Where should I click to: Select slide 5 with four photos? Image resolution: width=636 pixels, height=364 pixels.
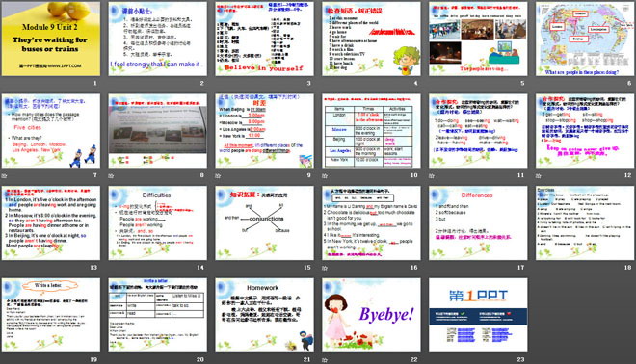coord(478,39)
